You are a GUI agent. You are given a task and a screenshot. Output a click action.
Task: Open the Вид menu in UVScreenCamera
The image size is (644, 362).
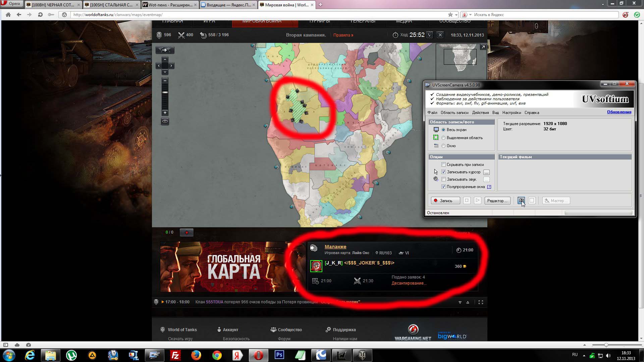coord(495,113)
